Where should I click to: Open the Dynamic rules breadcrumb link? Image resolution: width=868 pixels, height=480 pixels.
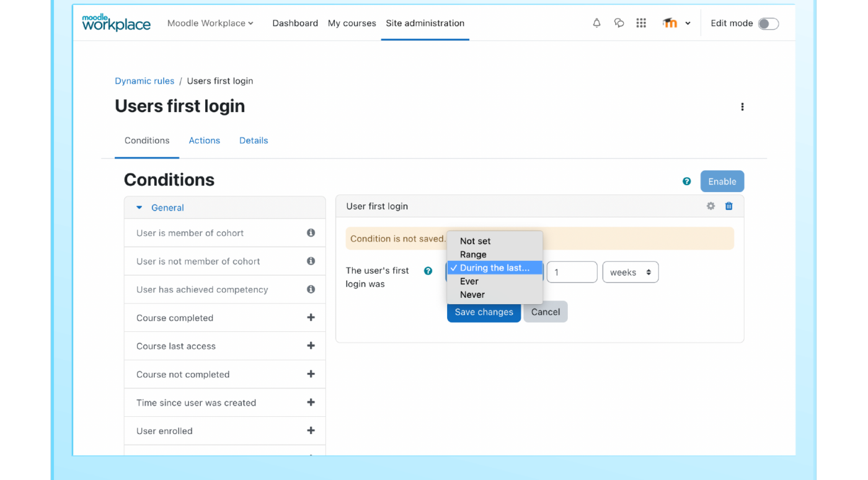tap(144, 81)
